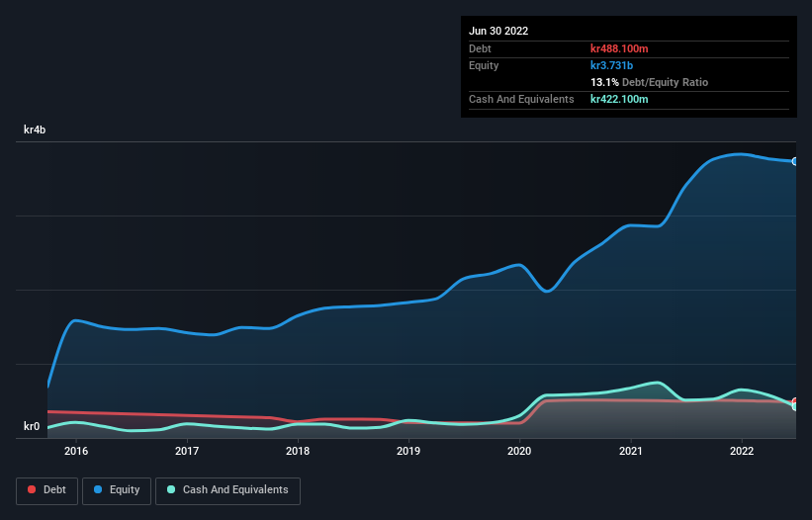Click the kr0 y-axis label

click(x=32, y=426)
